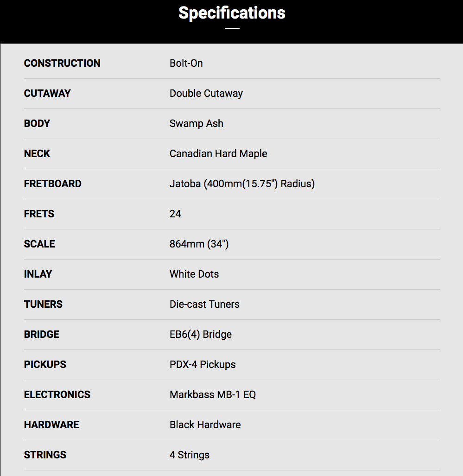
Task: Click the 4 Strings value
Action: pos(190,455)
